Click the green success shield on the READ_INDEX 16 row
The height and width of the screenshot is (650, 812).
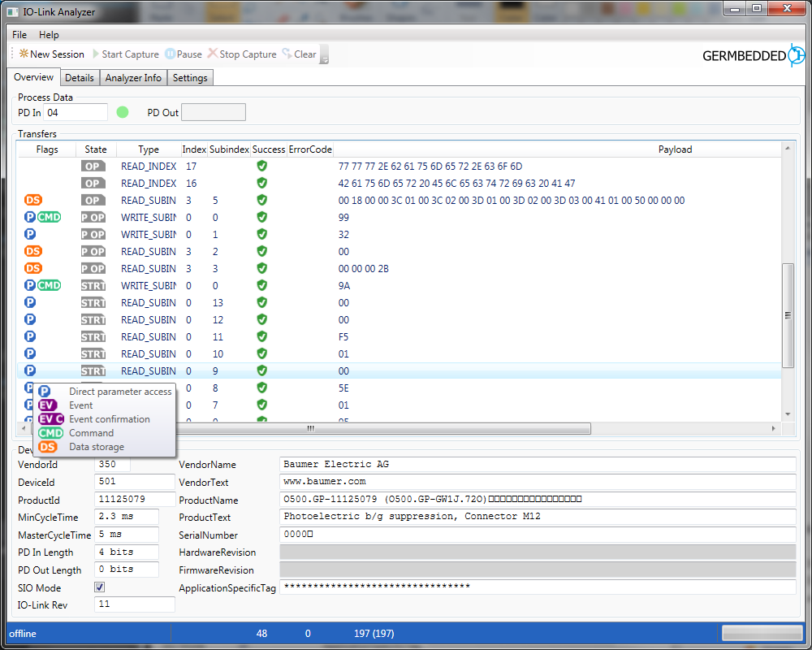point(261,183)
